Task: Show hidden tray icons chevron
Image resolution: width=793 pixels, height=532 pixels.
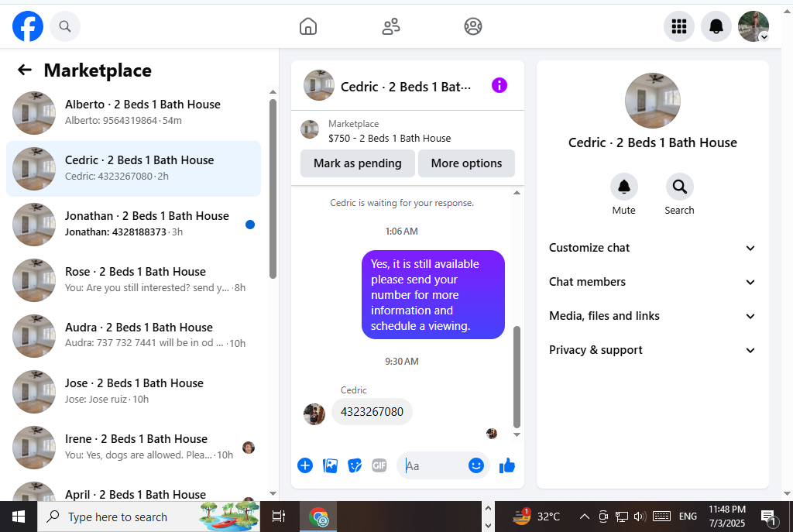Action: [584, 517]
